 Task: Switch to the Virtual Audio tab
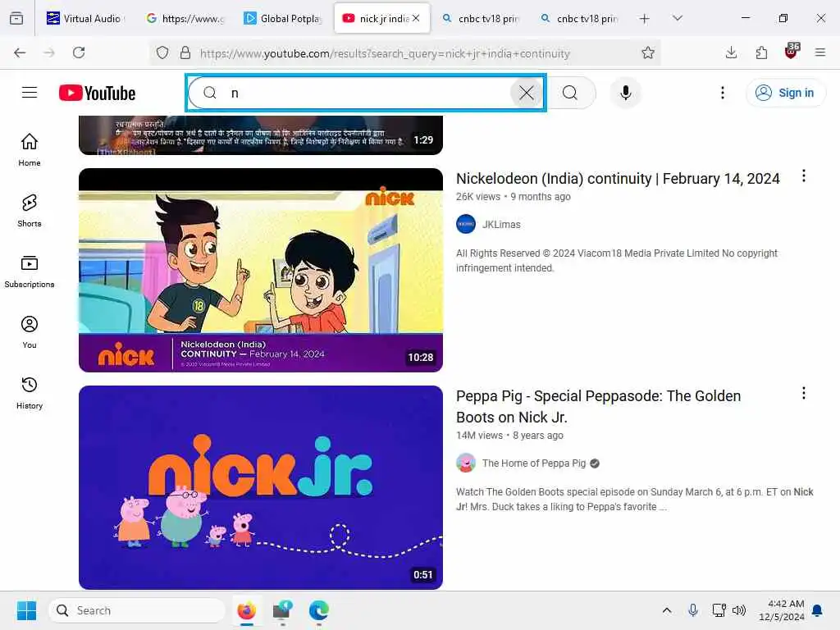[84, 18]
